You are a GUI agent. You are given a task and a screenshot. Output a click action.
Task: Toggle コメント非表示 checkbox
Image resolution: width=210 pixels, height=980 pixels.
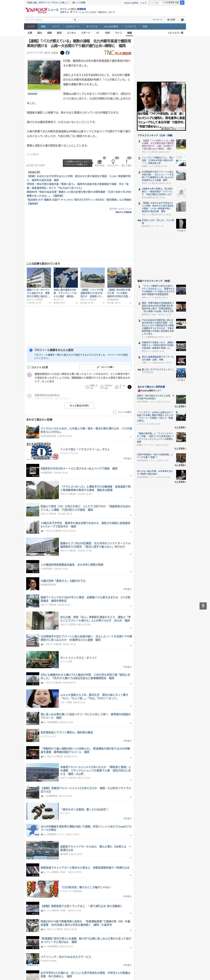(x=115, y=412)
